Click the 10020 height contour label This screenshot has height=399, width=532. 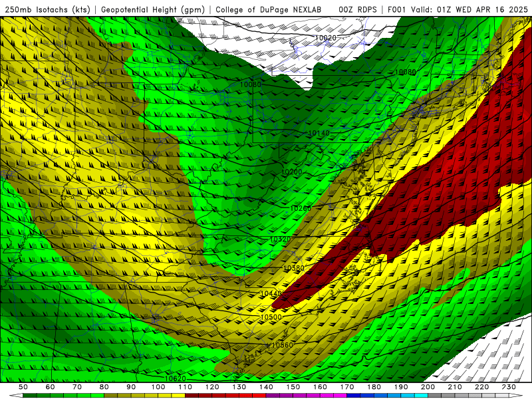326,38
